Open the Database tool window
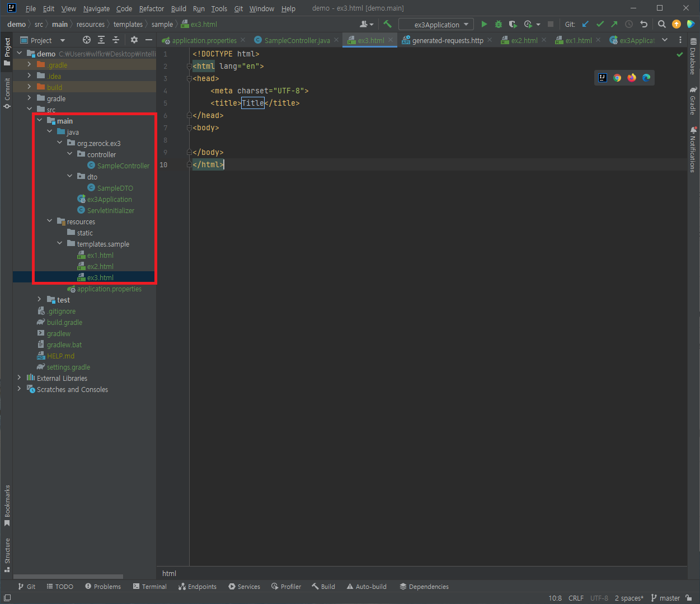This screenshot has height=604, width=700. 693,56
